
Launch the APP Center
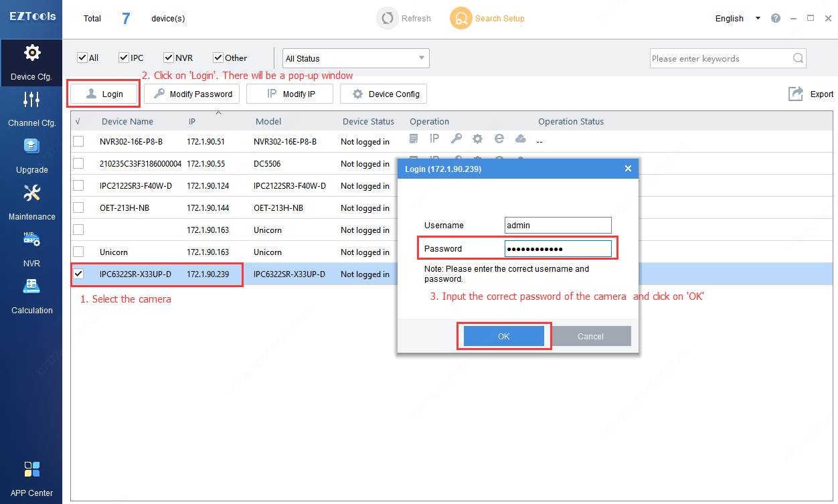click(x=31, y=478)
